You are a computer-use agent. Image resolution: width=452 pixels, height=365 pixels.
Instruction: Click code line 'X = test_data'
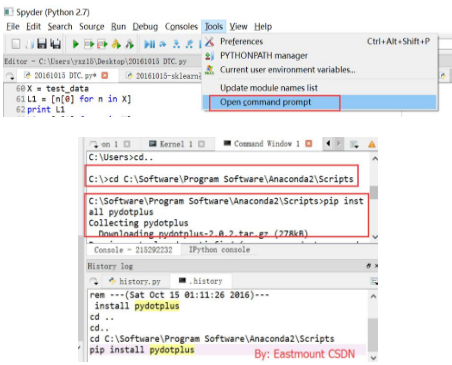pos(58,89)
